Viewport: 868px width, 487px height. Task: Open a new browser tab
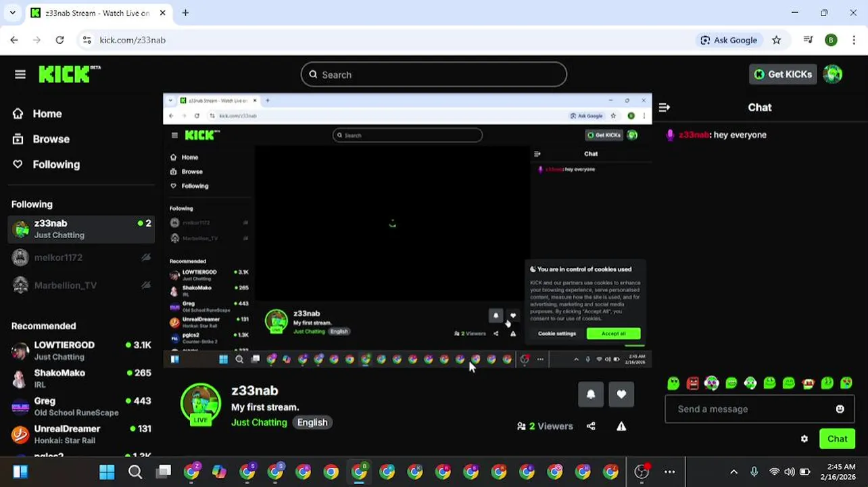click(185, 13)
